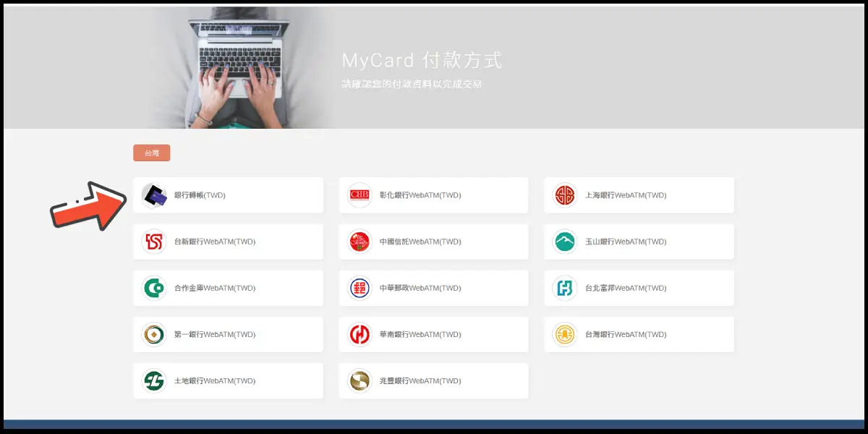This screenshot has height=434, width=868.
Task: Choose the 第一銀行WebATM(TWD) label
Action: 215,334
